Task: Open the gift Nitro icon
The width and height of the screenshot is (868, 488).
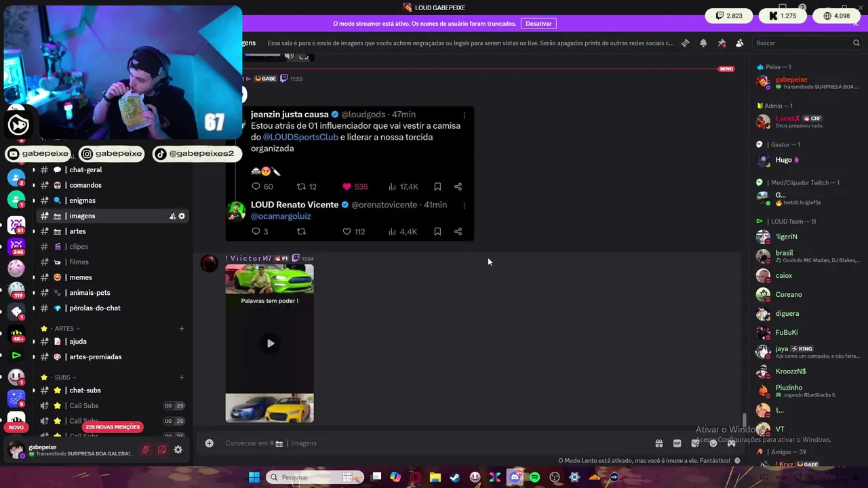Action: 658,443
